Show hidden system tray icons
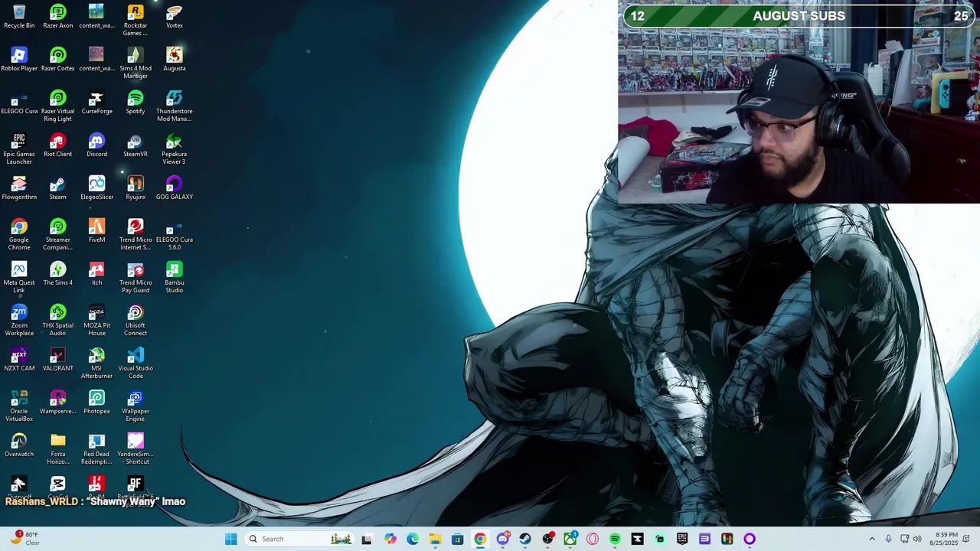The image size is (980, 551). click(x=871, y=539)
